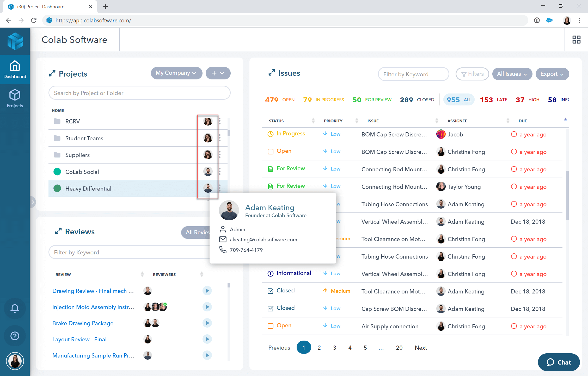Expand the Issues panel with arrows icon
Viewport: 588px width, 376px height.
coord(272,73)
